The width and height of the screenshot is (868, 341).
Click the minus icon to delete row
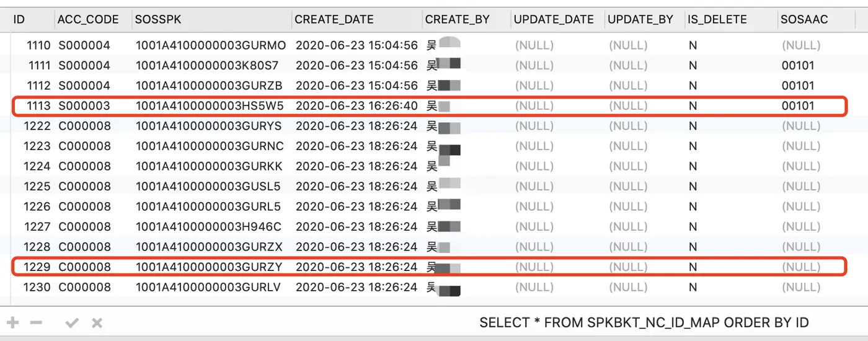click(x=37, y=322)
